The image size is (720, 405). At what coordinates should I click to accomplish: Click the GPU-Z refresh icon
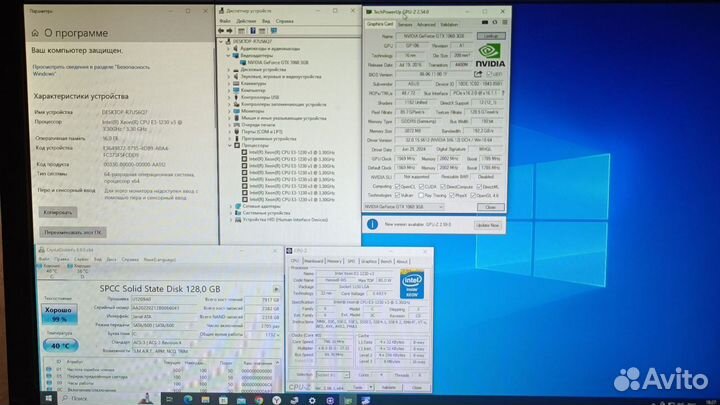(x=495, y=22)
